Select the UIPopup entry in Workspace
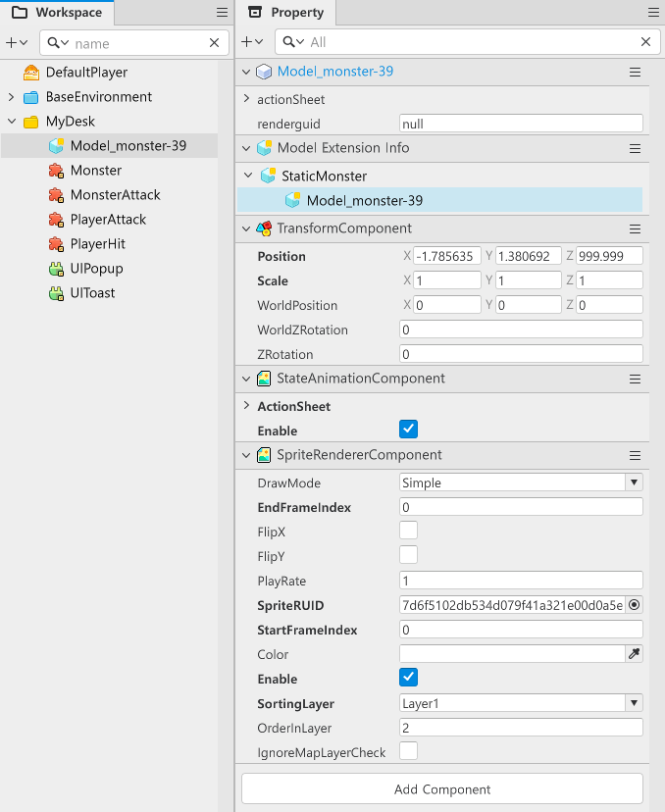Image resolution: width=665 pixels, height=812 pixels. (x=96, y=269)
